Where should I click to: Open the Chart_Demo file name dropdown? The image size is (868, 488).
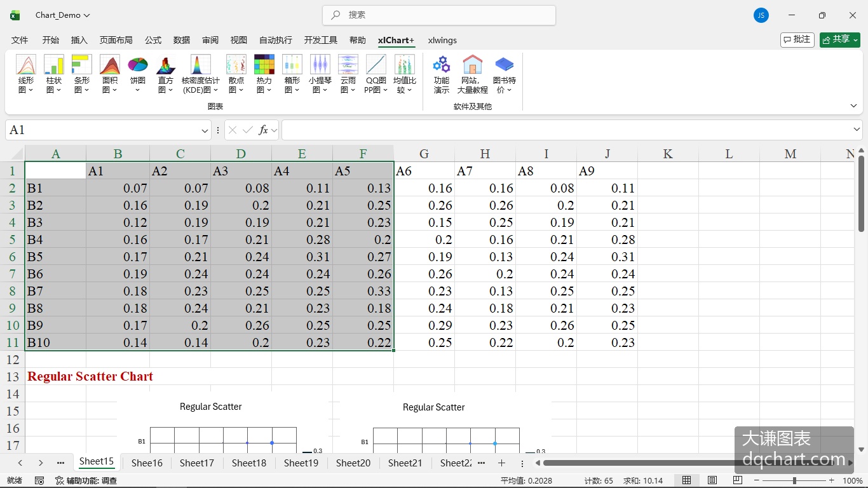(62, 15)
